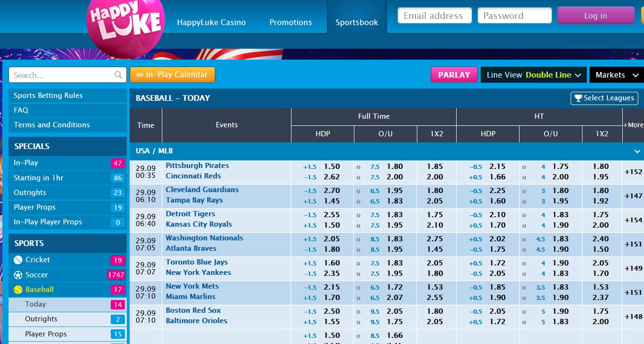The height and width of the screenshot is (344, 644).
Task: Open Outrights under Specials
Action: coord(68,193)
